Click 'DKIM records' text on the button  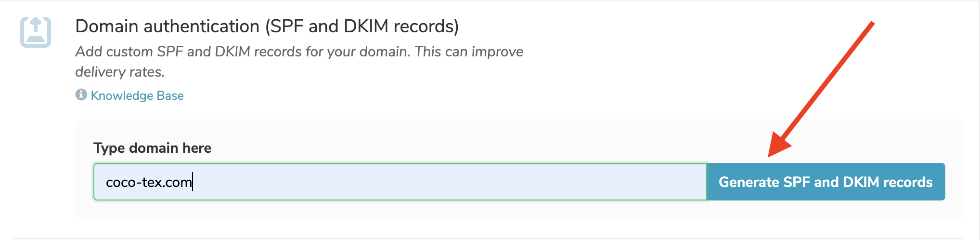[888, 182]
